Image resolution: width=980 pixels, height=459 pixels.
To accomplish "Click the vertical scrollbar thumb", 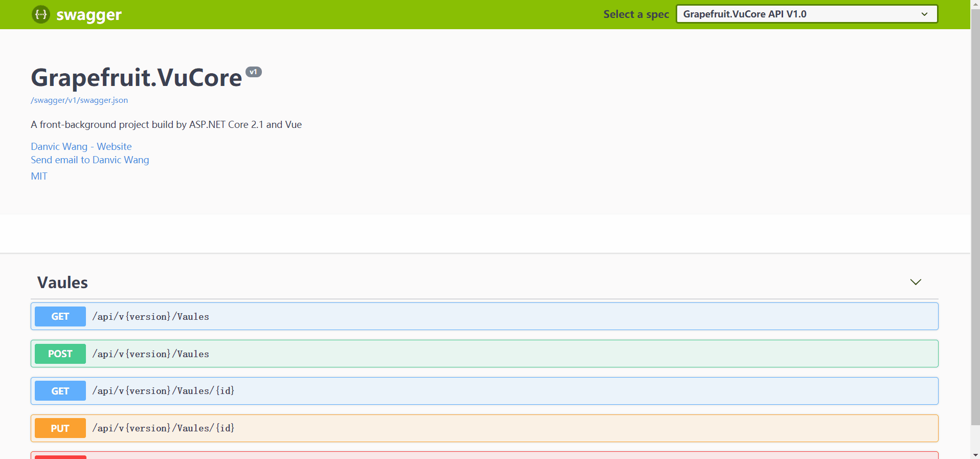I will click(x=975, y=216).
